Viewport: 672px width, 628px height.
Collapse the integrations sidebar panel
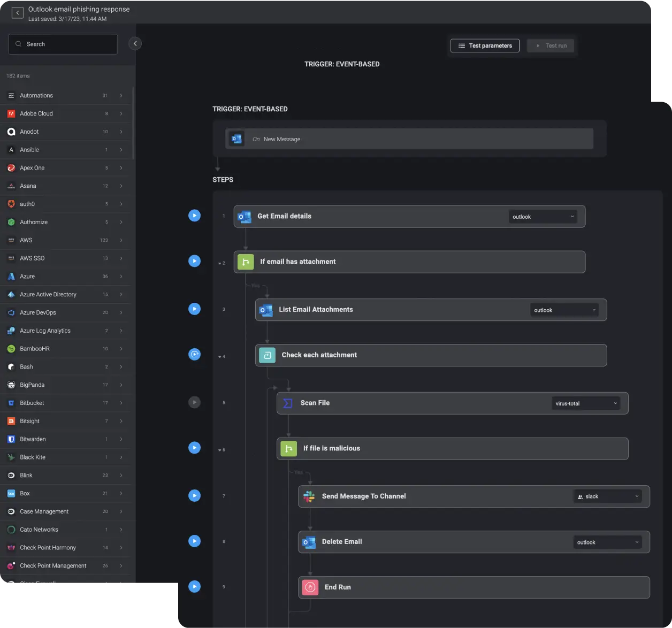[135, 43]
